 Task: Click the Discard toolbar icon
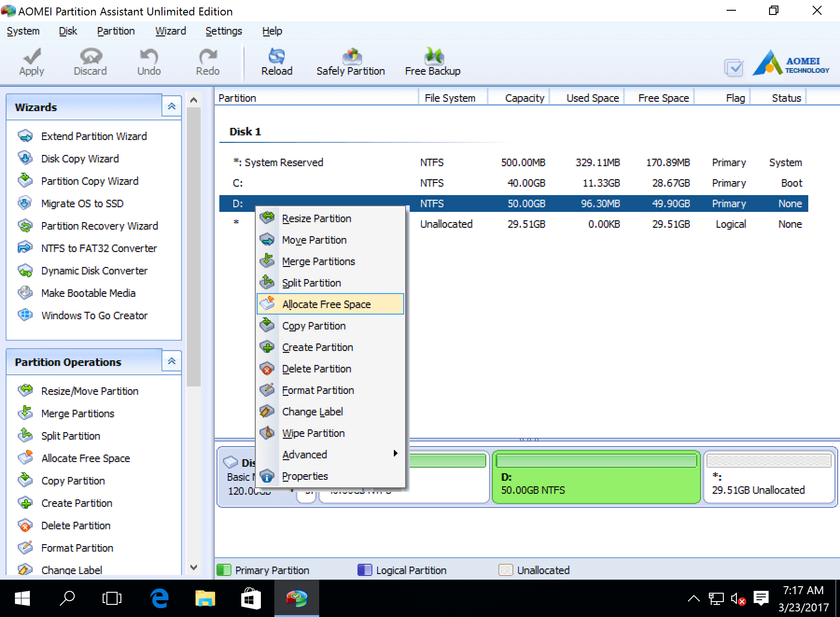pos(90,62)
